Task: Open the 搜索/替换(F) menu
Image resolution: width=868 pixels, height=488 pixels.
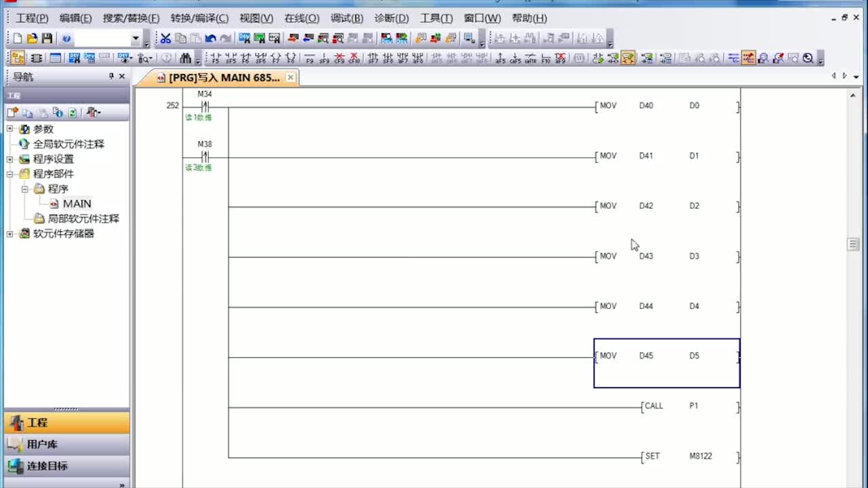Action: pyautogui.click(x=131, y=18)
